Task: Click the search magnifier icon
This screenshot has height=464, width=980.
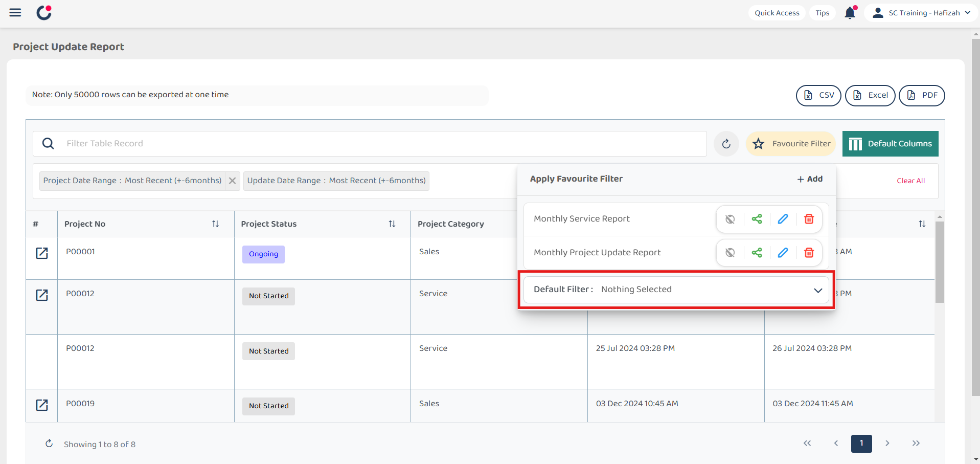Action: [48, 144]
